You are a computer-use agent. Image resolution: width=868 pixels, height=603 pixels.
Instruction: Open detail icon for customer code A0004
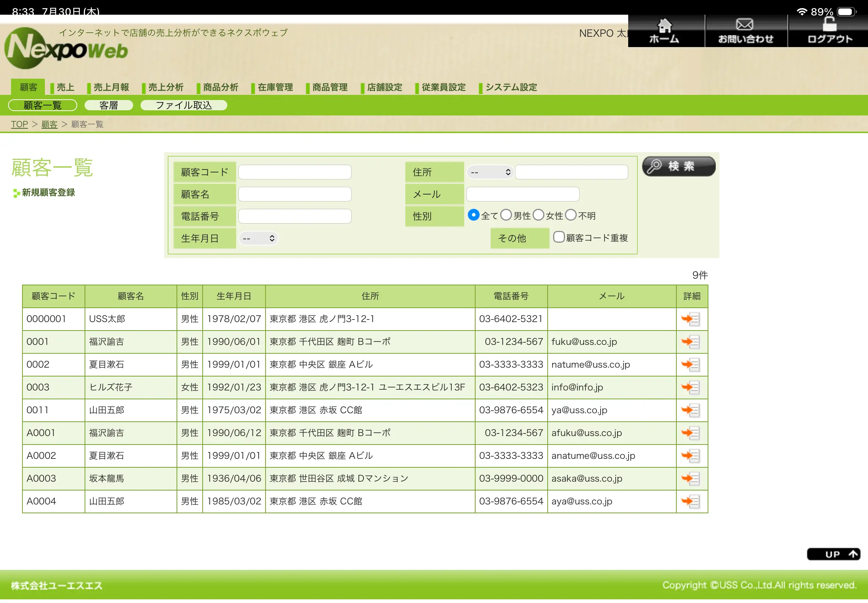tap(690, 502)
